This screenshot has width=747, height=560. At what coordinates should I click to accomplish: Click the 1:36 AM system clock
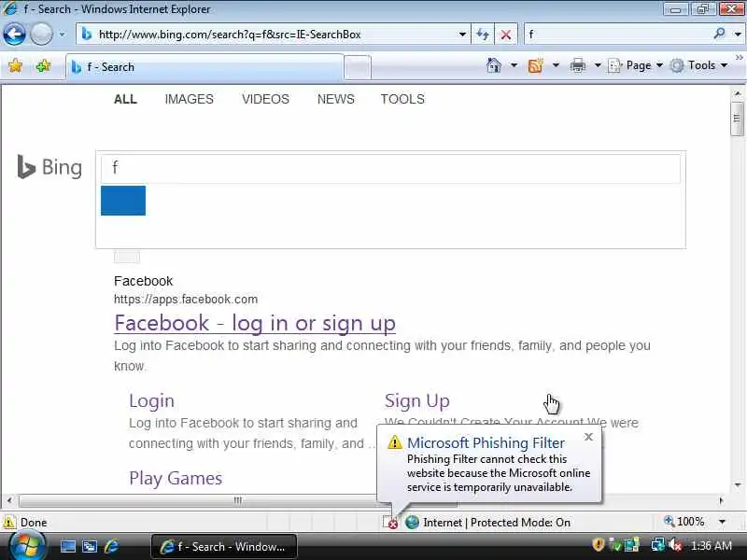click(711, 546)
